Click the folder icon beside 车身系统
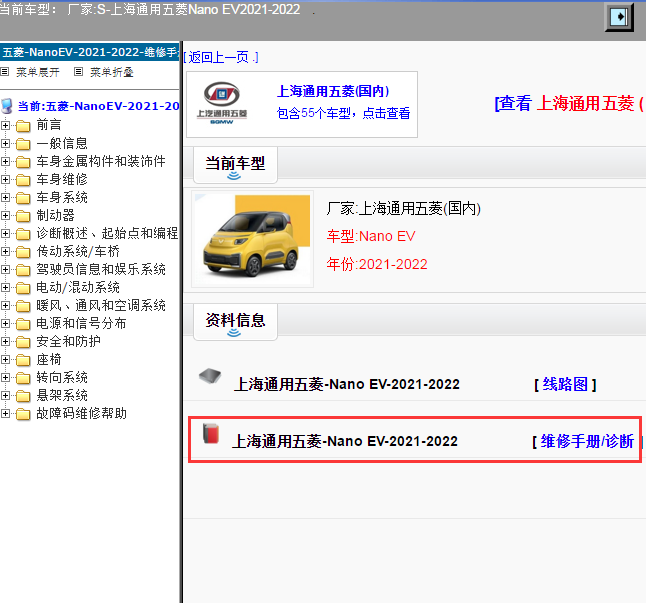The height and width of the screenshot is (603, 646). (23, 198)
